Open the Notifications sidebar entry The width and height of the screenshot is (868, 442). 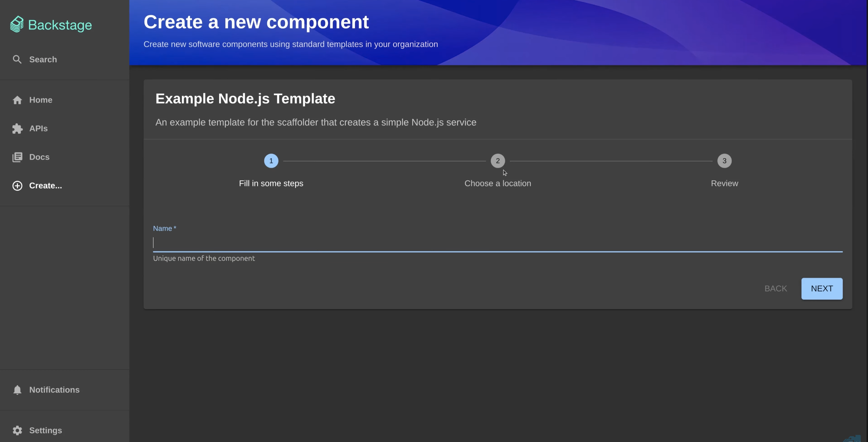[x=54, y=390]
